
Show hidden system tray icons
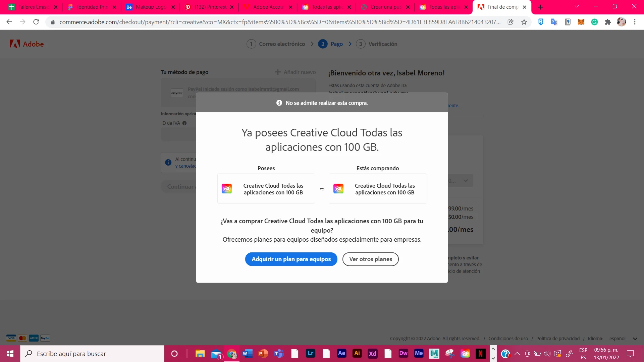click(517, 354)
